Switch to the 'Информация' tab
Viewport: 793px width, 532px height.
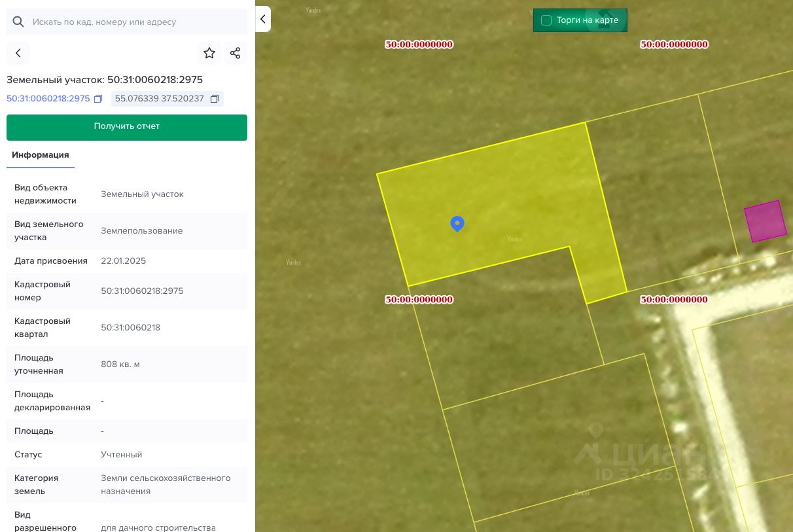click(41, 155)
